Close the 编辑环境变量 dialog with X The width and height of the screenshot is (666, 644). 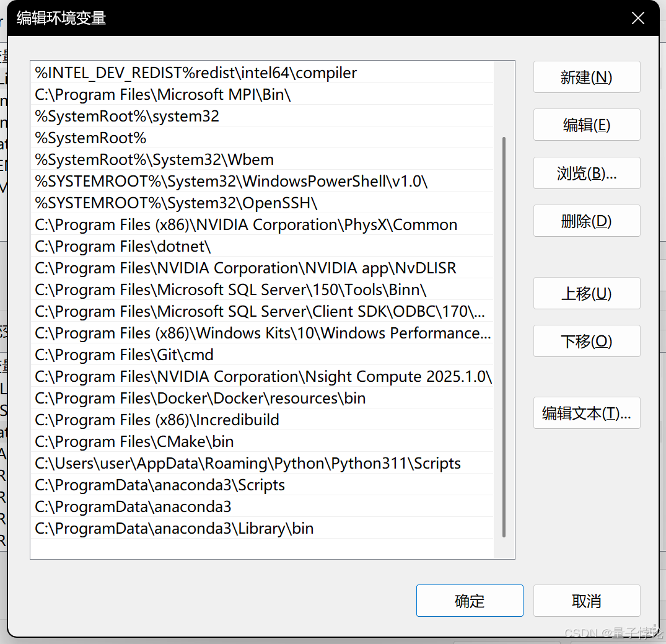(x=638, y=18)
